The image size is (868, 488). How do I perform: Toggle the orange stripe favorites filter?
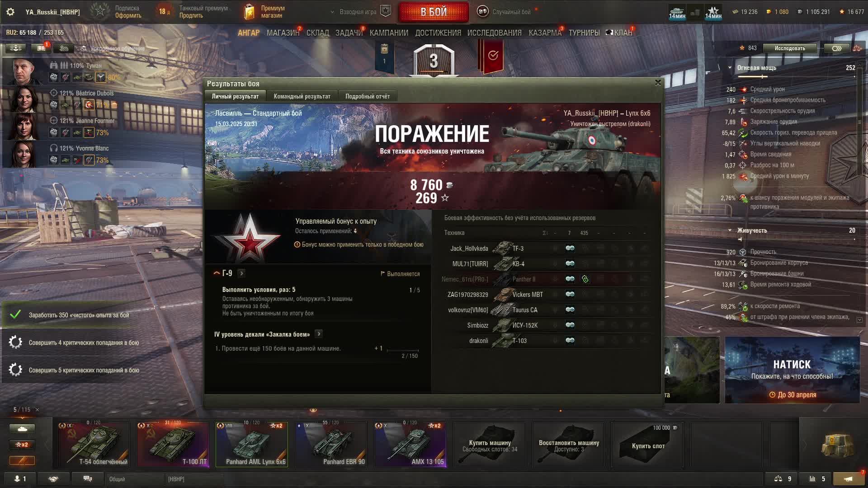pos(22,460)
